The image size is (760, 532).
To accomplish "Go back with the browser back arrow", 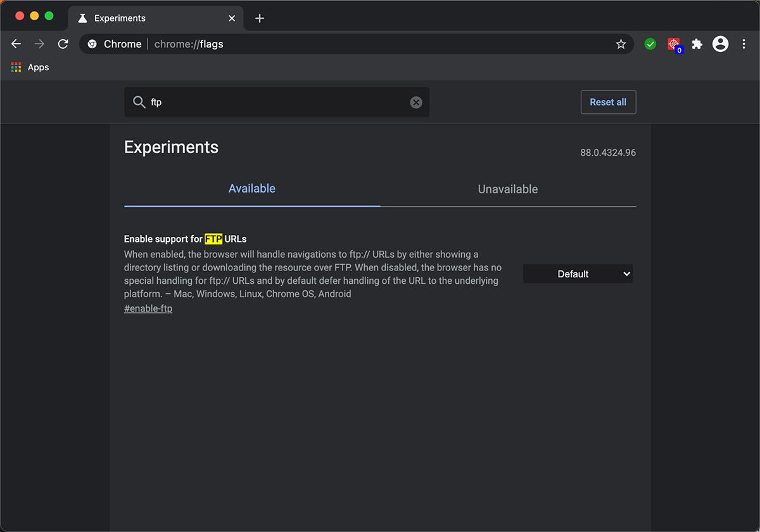I will click(16, 44).
